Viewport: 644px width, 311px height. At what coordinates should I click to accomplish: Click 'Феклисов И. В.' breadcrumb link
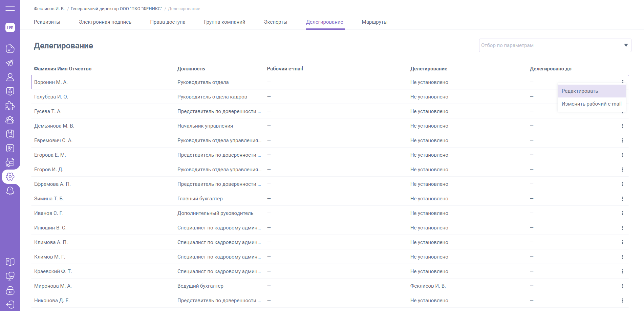click(x=49, y=9)
